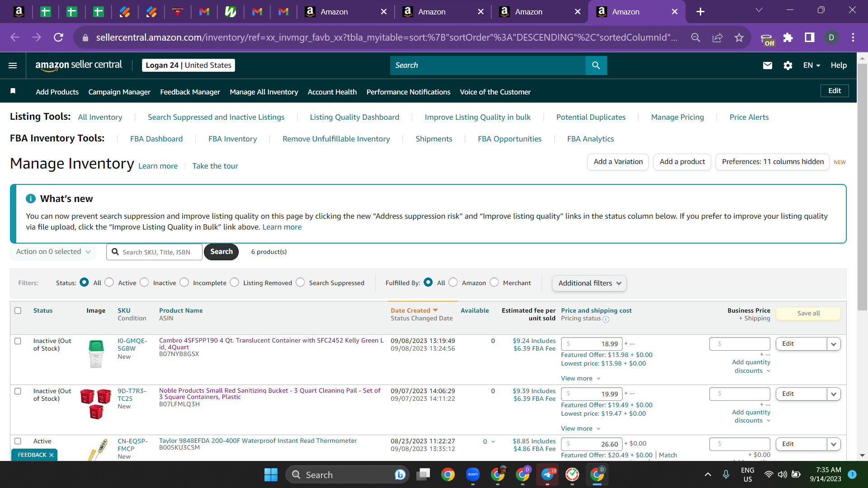Select the Inactive status radio button
Image resolution: width=868 pixels, height=488 pixels.
144,282
